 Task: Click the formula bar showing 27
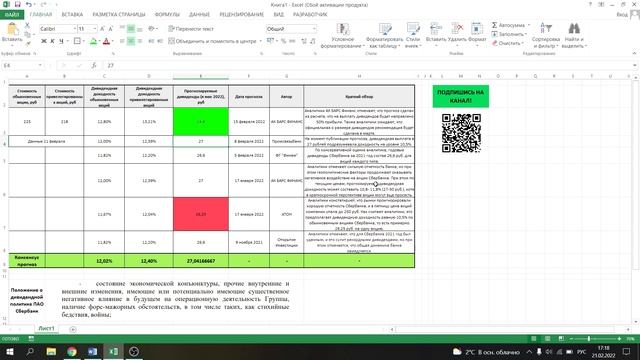pyautogui.click(x=367, y=65)
